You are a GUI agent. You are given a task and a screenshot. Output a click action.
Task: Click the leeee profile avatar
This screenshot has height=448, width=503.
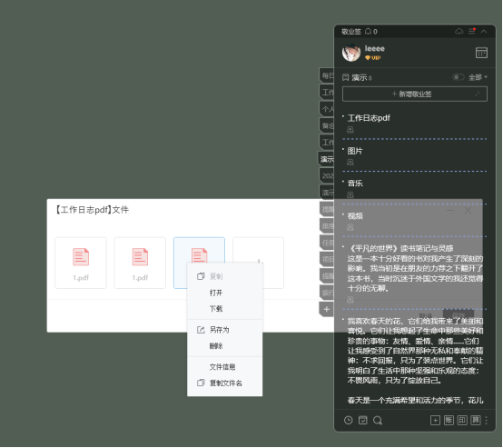click(x=351, y=53)
